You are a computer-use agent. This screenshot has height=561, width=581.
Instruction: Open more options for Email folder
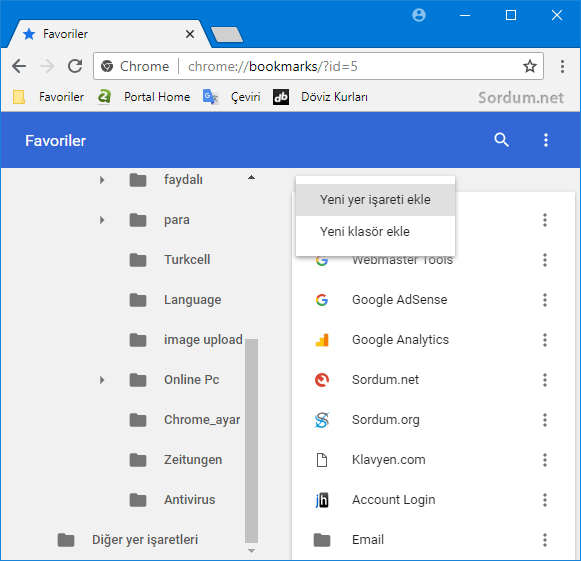(545, 540)
